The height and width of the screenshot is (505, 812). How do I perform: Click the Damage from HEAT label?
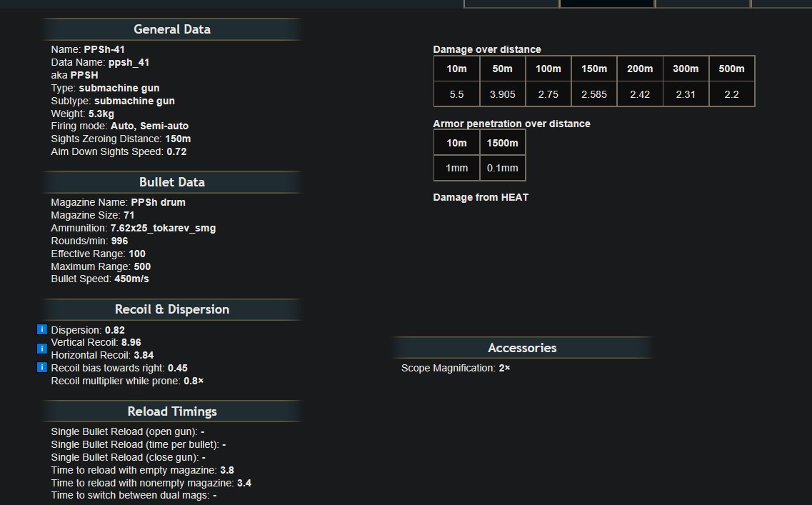tap(481, 197)
